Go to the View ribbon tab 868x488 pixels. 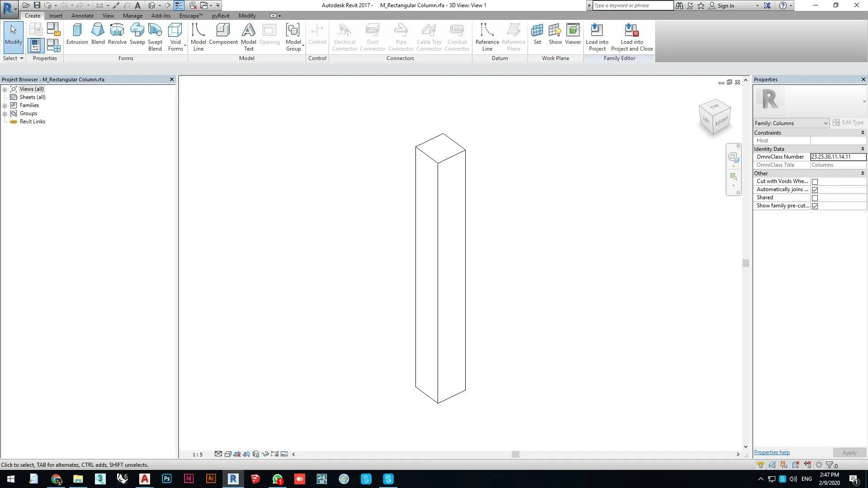tap(108, 16)
